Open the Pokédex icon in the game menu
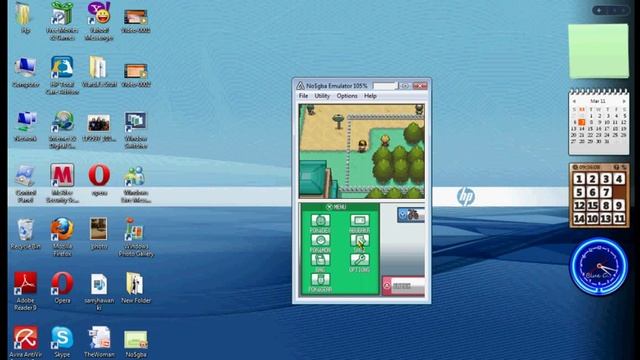 (320, 220)
